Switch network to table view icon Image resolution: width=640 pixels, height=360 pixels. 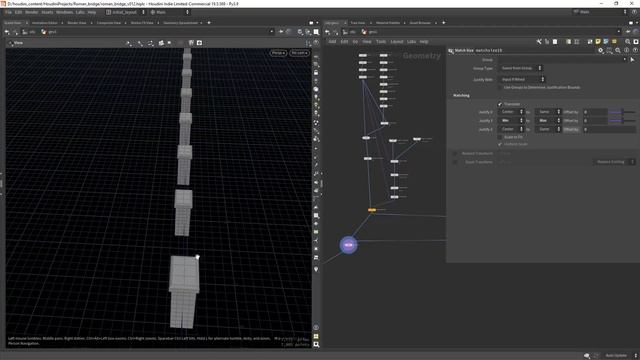(x=577, y=42)
